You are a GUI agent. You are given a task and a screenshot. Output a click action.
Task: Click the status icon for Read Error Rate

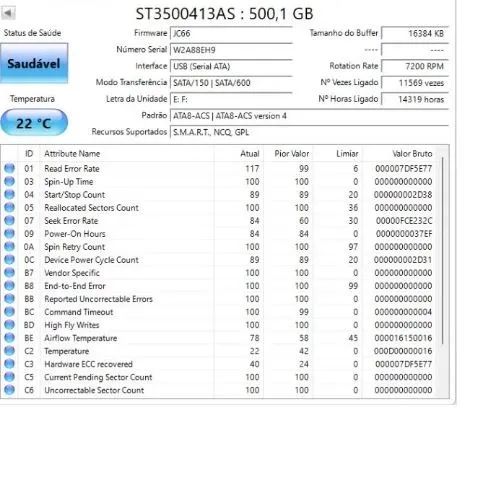coord(9,168)
